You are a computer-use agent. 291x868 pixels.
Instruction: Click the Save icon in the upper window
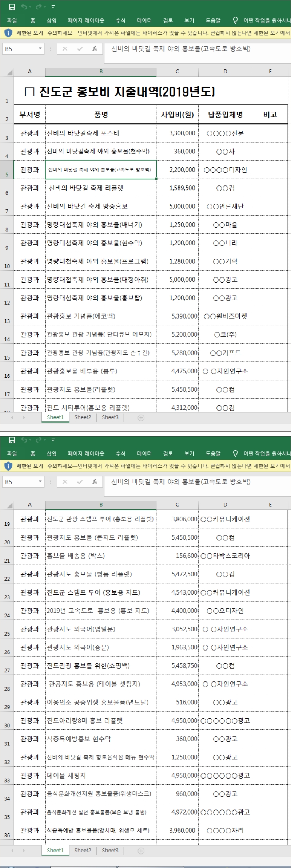click(12, 7)
